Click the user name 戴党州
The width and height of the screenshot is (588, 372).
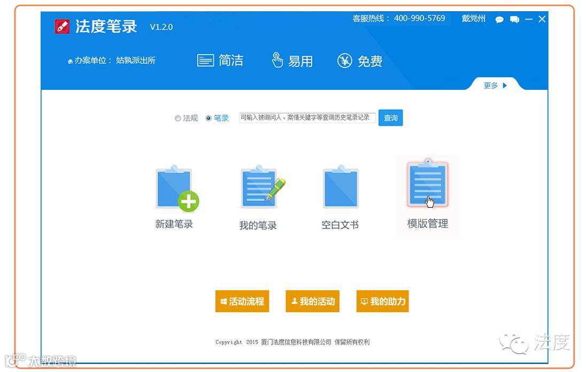pyautogui.click(x=473, y=19)
